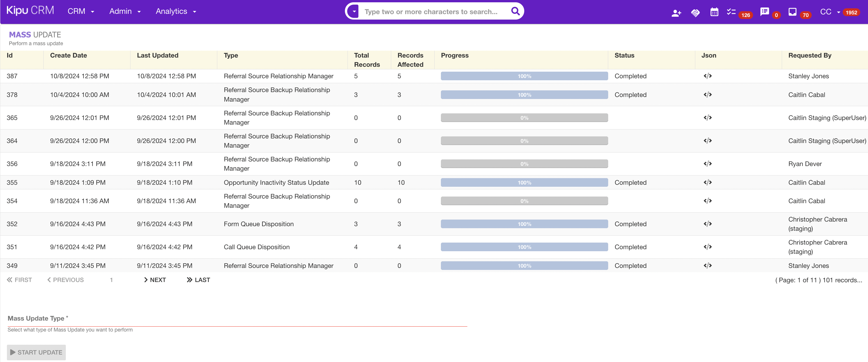Image resolution: width=868 pixels, height=362 pixels.
Task: Go to NEXT page of records
Action: (155, 280)
